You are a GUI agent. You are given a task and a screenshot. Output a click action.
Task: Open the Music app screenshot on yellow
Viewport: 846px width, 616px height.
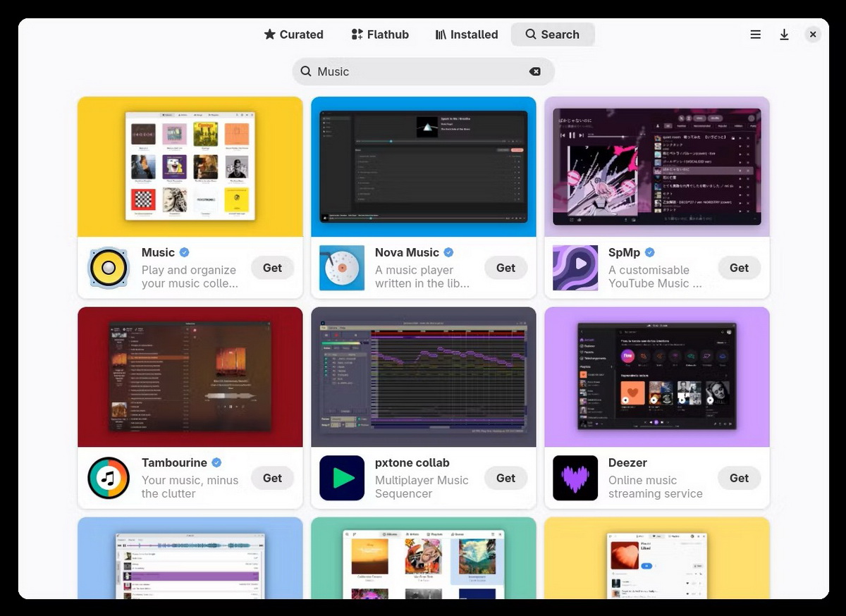click(x=190, y=166)
